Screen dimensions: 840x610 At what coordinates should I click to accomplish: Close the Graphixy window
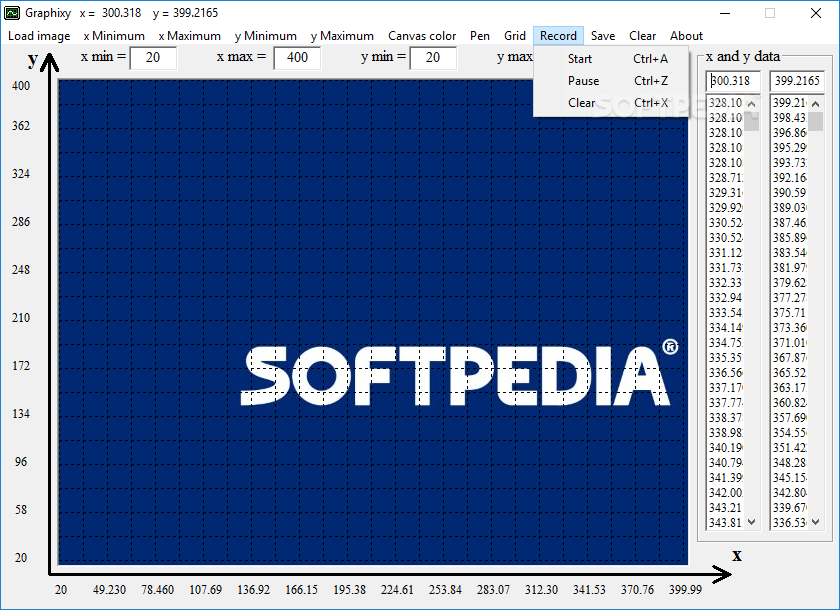point(815,13)
